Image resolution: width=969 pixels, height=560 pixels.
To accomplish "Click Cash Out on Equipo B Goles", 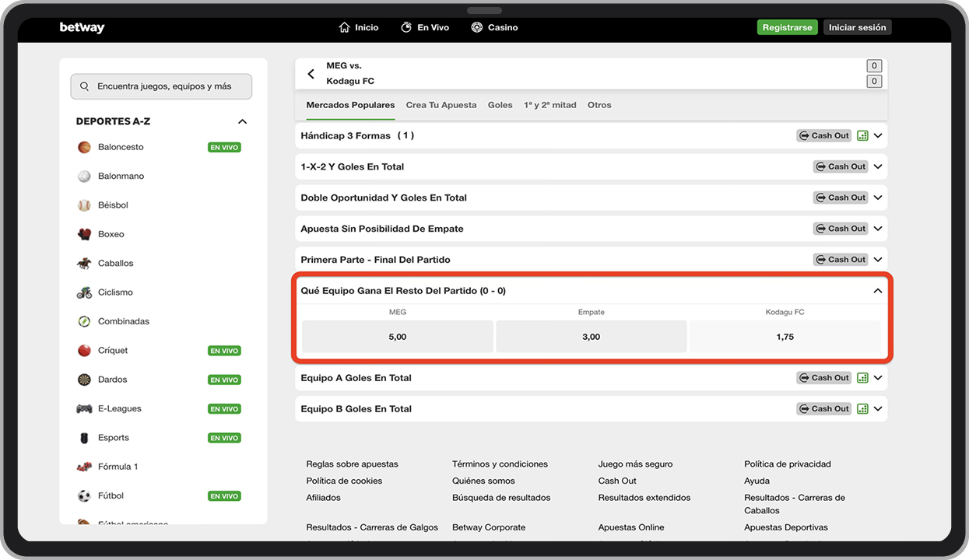I will pyautogui.click(x=824, y=408).
